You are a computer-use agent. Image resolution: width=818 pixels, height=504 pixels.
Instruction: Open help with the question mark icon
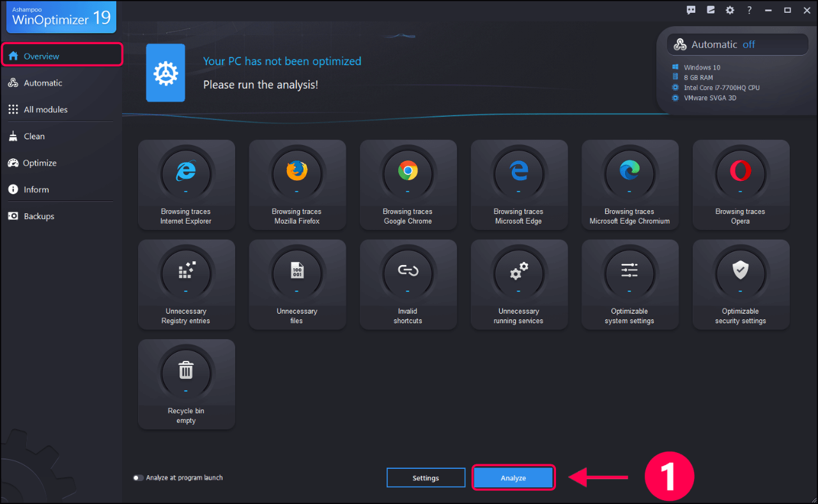tap(749, 10)
